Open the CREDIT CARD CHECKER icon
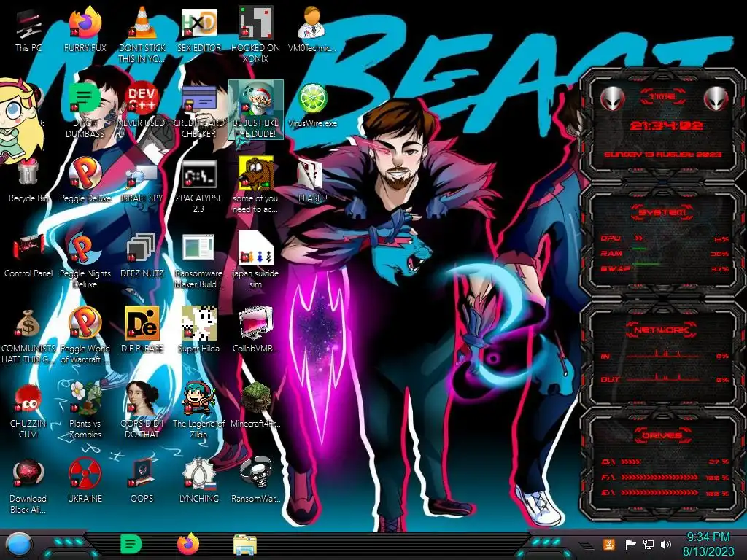This screenshot has width=747, height=560. coord(198,111)
